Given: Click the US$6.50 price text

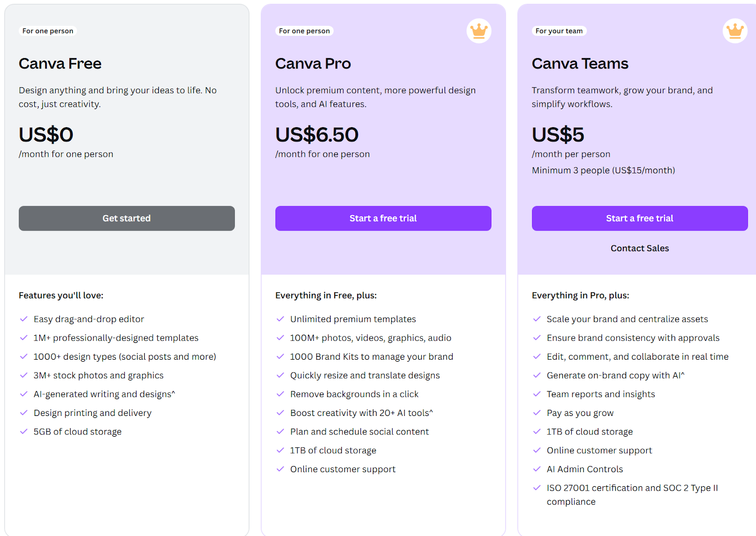Looking at the screenshot, I should pos(317,135).
